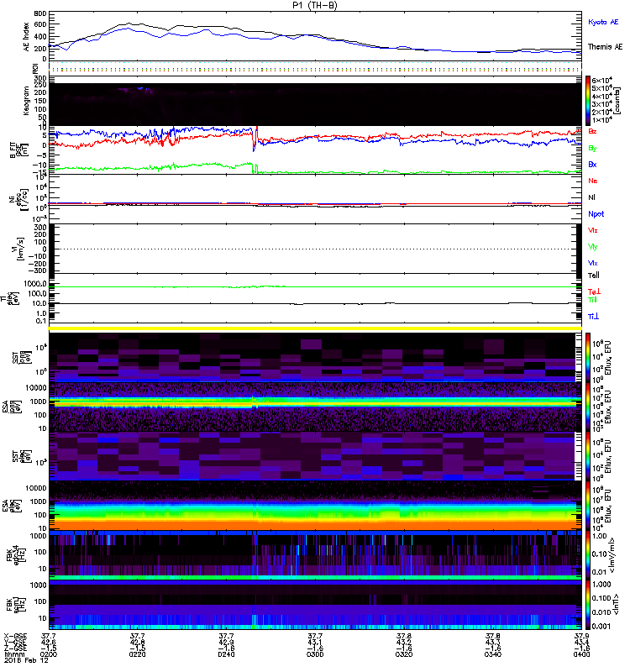Click the 1.00 tick on the mV/m colorbar
Viewport: 630px width, 672px height.
click(x=599, y=536)
